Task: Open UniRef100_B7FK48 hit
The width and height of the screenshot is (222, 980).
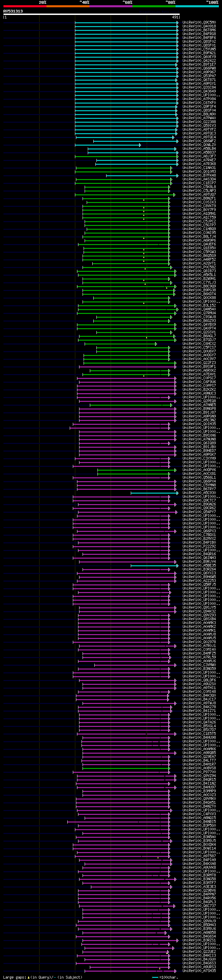Action: point(199,175)
